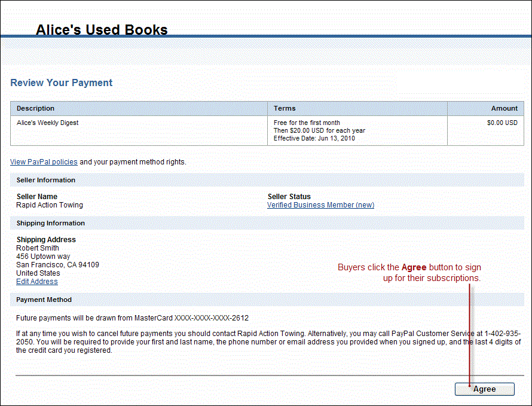The image size is (532, 406).
Task: Click the Edit Address link
Action: coord(37,282)
